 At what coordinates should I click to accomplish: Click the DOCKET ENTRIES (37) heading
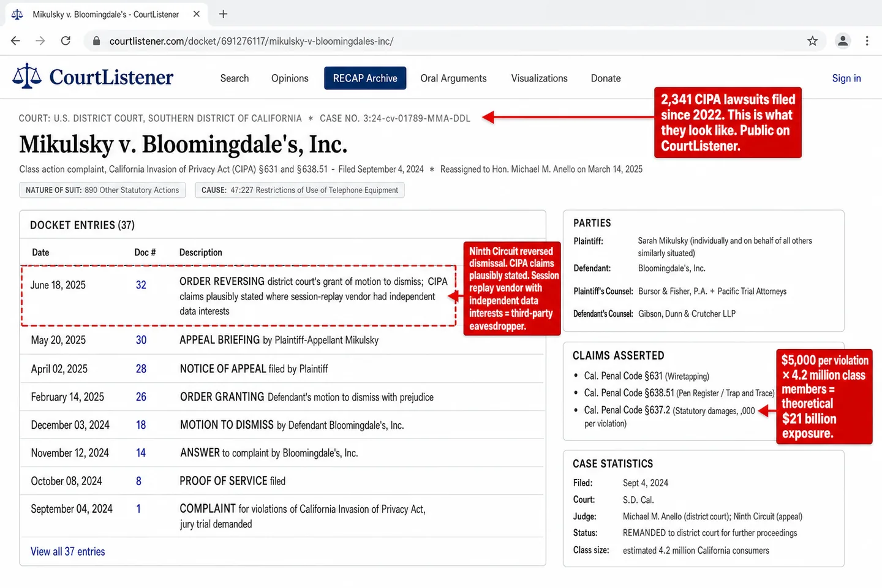82,225
